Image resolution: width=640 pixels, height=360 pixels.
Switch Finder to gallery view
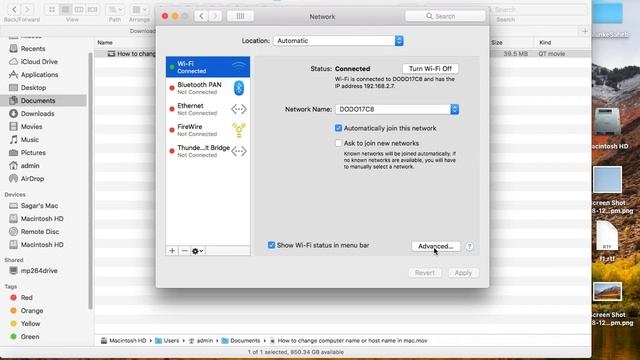[93, 9]
